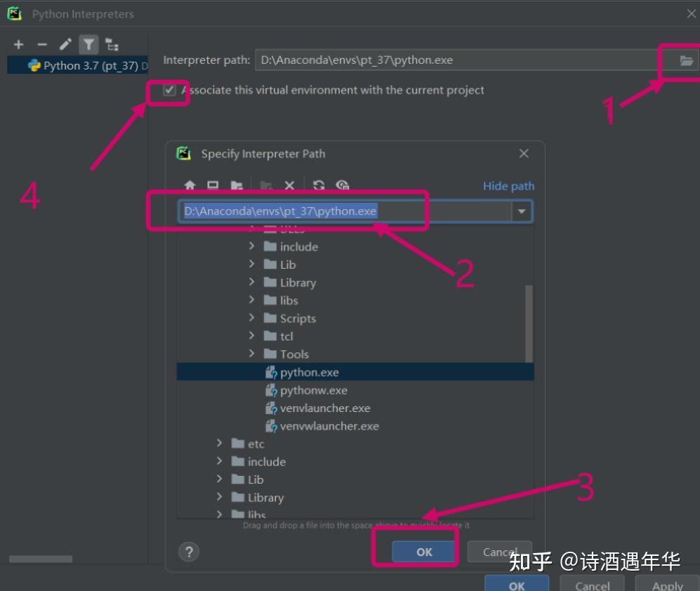Expand the Library folder near tree bottom
This screenshot has height=591, width=700.
click(219, 496)
